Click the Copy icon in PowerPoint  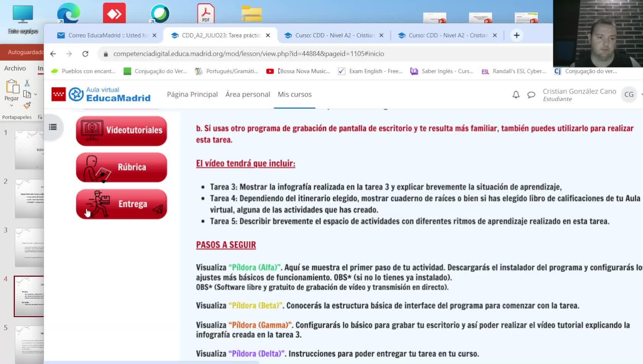27,94
